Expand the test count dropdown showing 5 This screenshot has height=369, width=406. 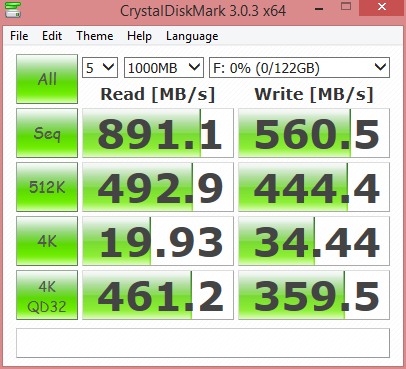point(100,68)
